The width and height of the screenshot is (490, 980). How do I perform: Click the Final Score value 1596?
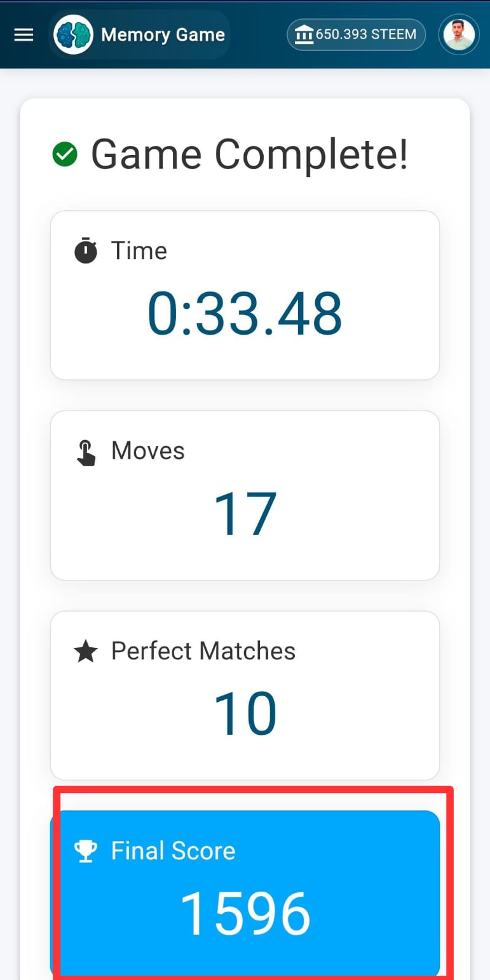point(245,914)
